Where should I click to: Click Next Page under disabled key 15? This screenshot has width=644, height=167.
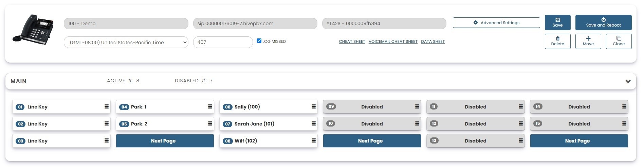579,141
